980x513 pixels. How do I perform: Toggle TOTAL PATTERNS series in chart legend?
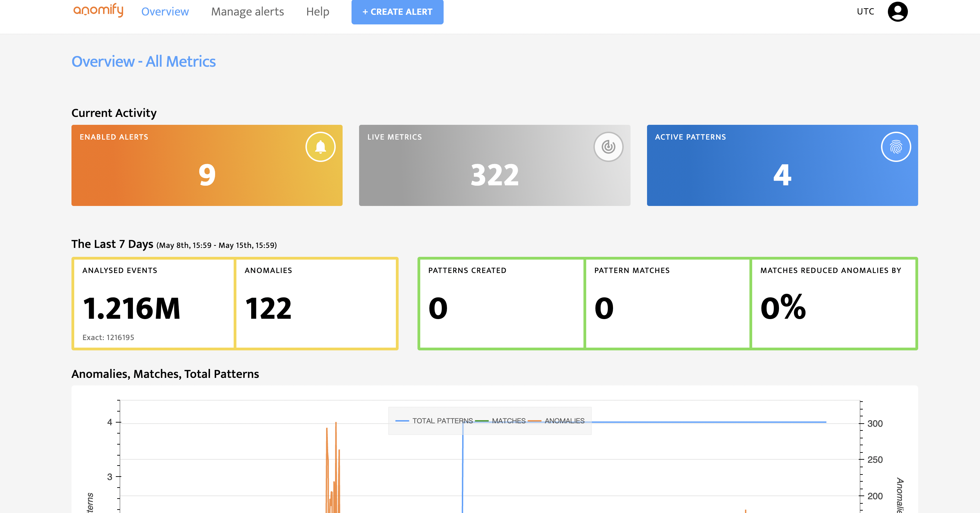coord(434,421)
